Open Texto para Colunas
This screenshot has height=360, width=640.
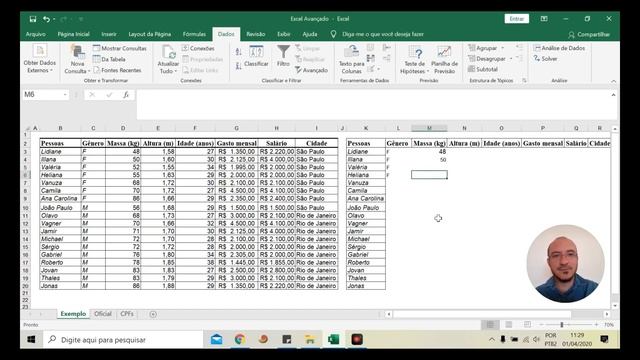[x=351, y=60]
